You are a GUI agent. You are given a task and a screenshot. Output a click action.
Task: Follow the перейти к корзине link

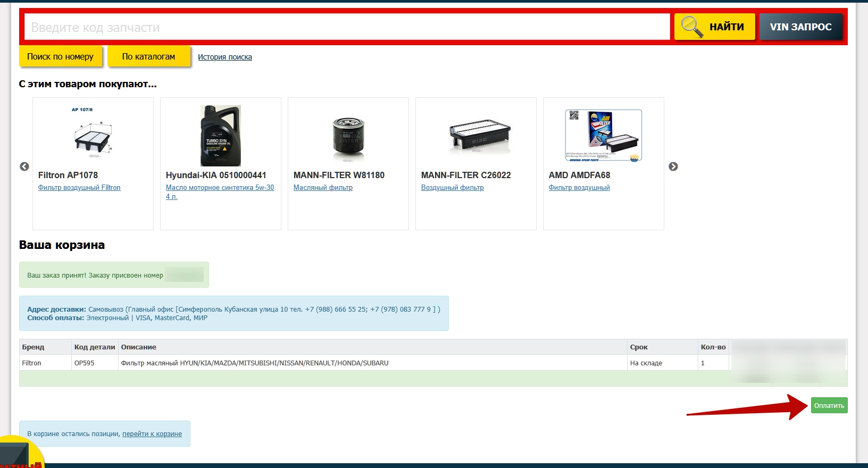[x=152, y=434]
